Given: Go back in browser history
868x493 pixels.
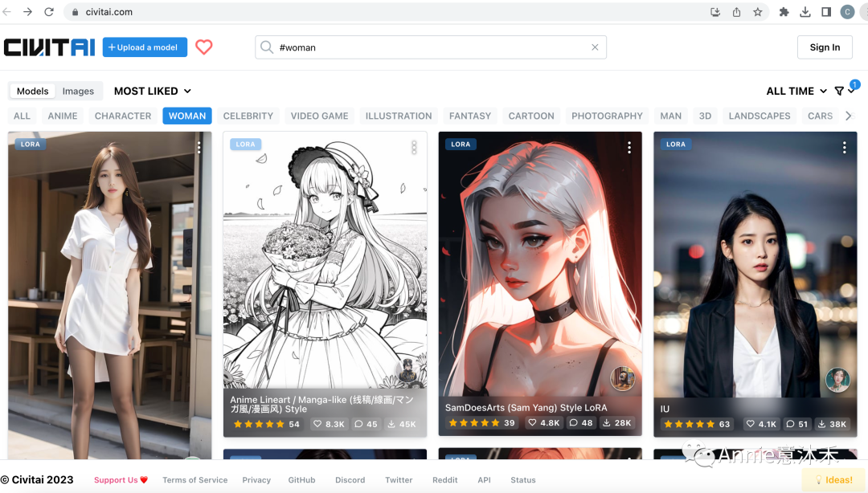Looking at the screenshot, I should pyautogui.click(x=6, y=11).
